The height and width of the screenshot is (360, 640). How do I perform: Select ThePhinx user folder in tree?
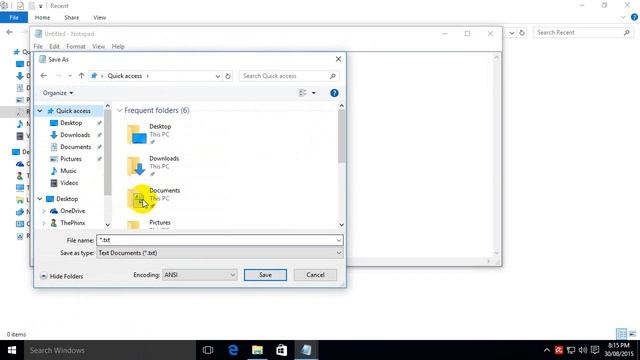pyautogui.click(x=73, y=223)
